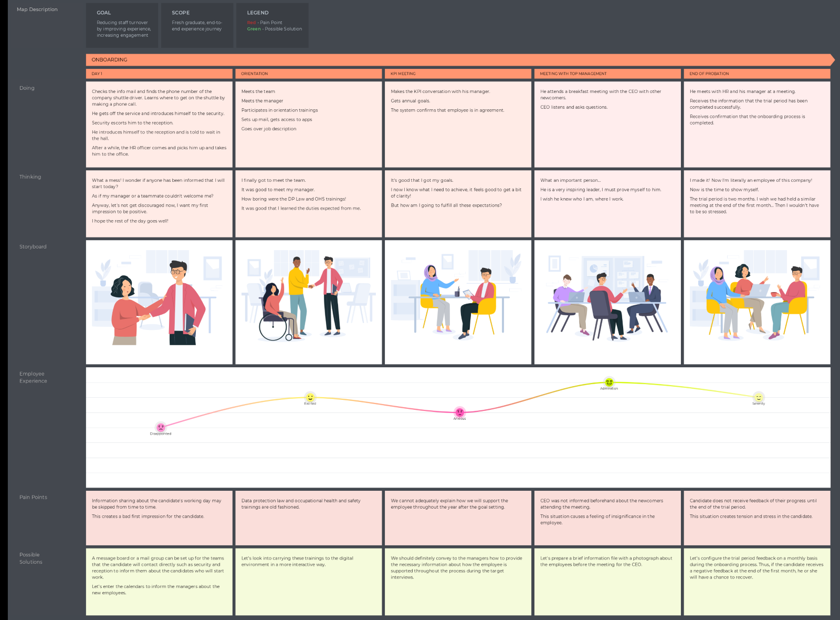
Task: Select Orientation storyboard illustration with wheelchair user
Action: click(x=309, y=302)
